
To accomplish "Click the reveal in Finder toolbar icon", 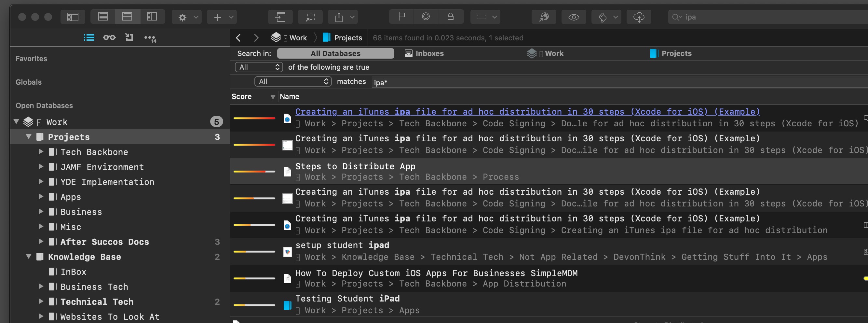I will (x=544, y=17).
